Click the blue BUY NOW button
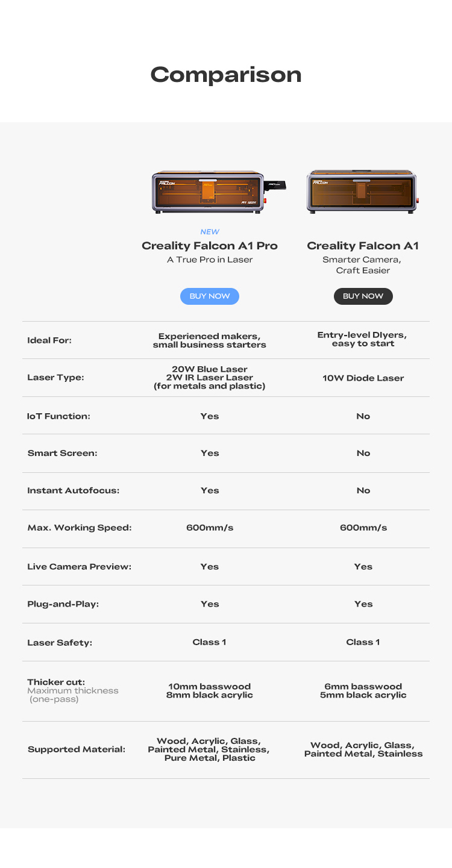The image size is (452, 868). coord(209,296)
